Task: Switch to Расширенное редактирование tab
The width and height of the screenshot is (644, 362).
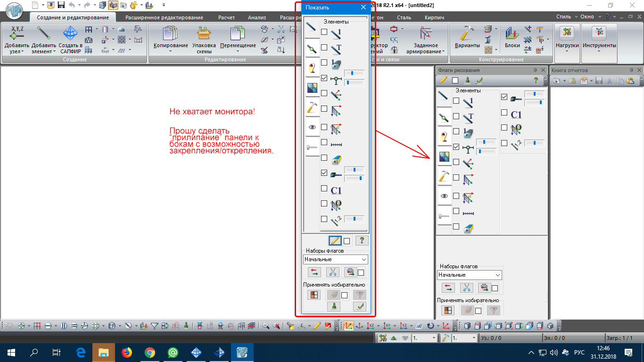Action: (164, 17)
